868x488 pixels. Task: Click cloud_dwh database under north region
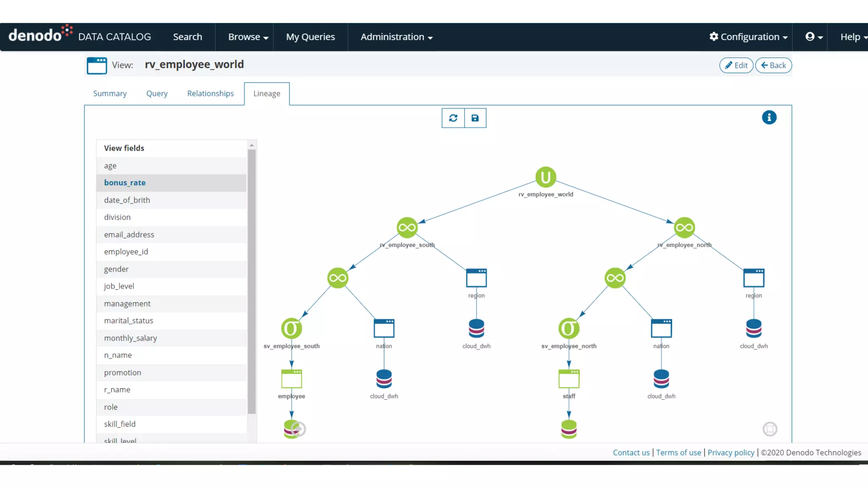pos(754,329)
